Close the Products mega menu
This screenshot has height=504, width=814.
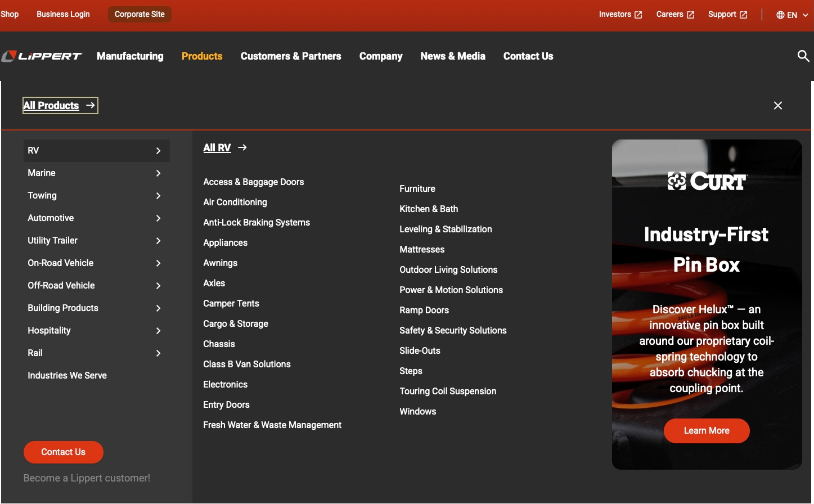coord(778,106)
